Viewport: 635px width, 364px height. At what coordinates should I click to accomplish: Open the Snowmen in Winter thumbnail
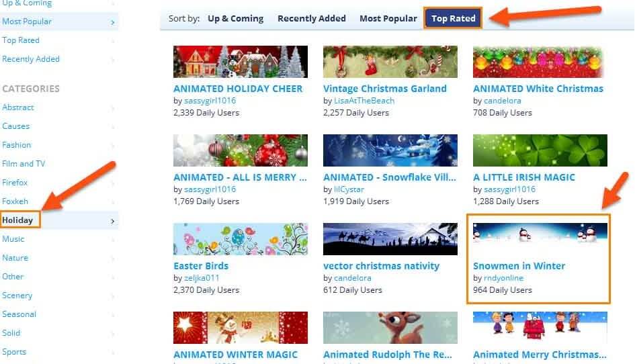click(x=540, y=239)
